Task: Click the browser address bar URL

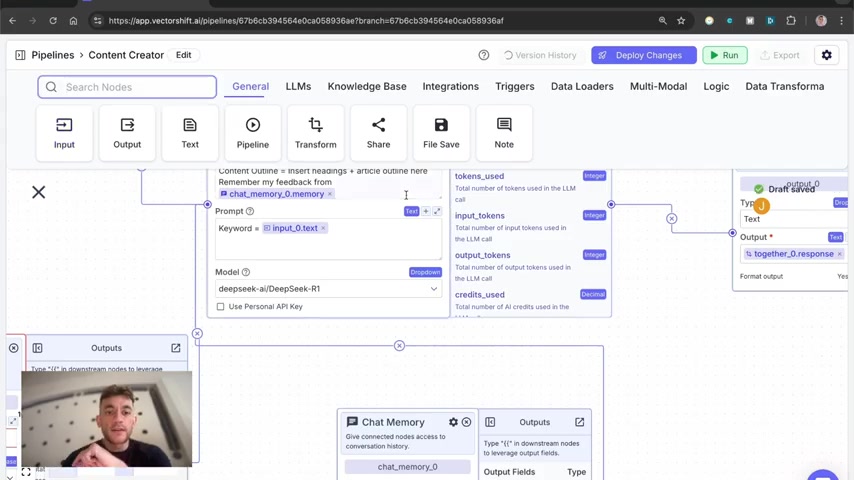Action: (x=306, y=21)
